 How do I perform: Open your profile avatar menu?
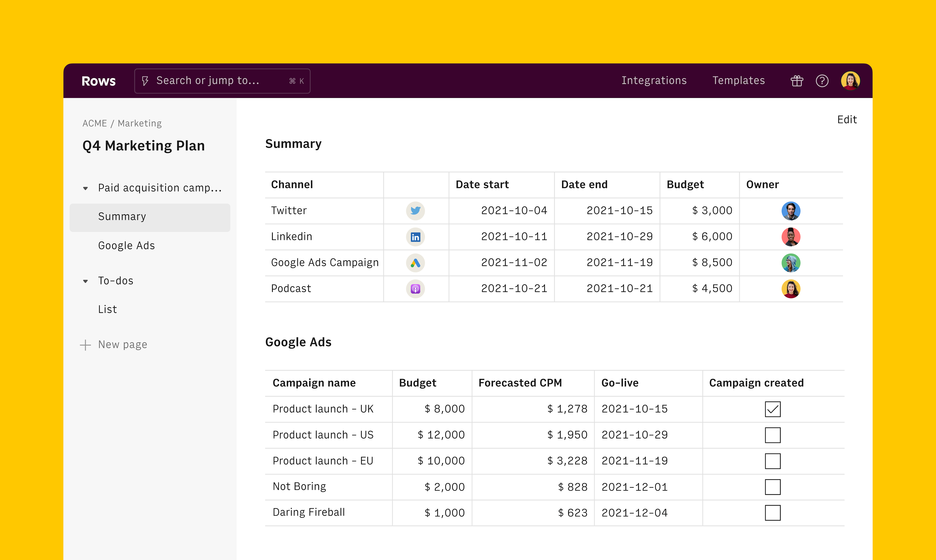850,80
